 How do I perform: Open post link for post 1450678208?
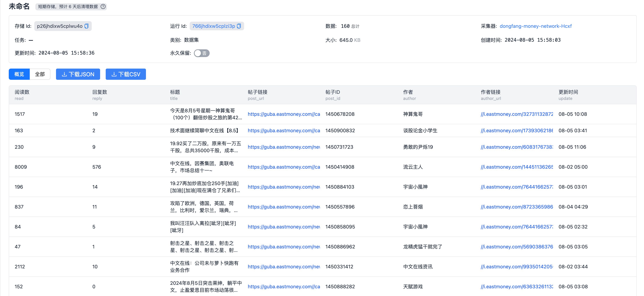click(284, 114)
